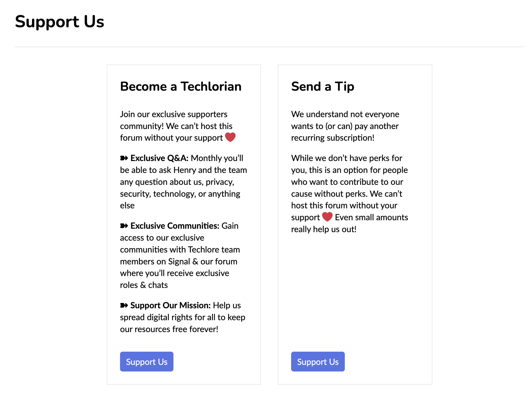Click the arrow icon before Support Our Mission
The width and height of the screenshot is (532, 404).
pos(124,305)
